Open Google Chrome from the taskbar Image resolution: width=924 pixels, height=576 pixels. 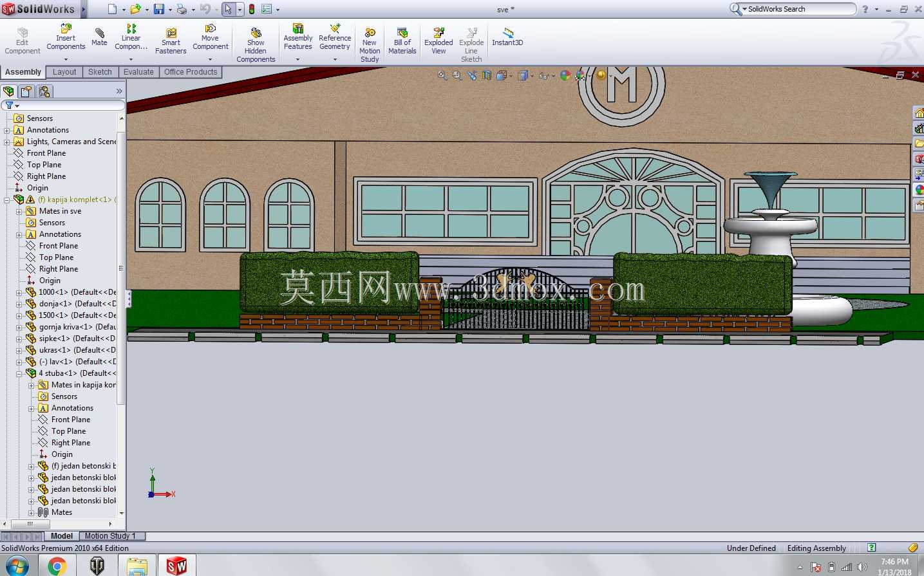(57, 566)
